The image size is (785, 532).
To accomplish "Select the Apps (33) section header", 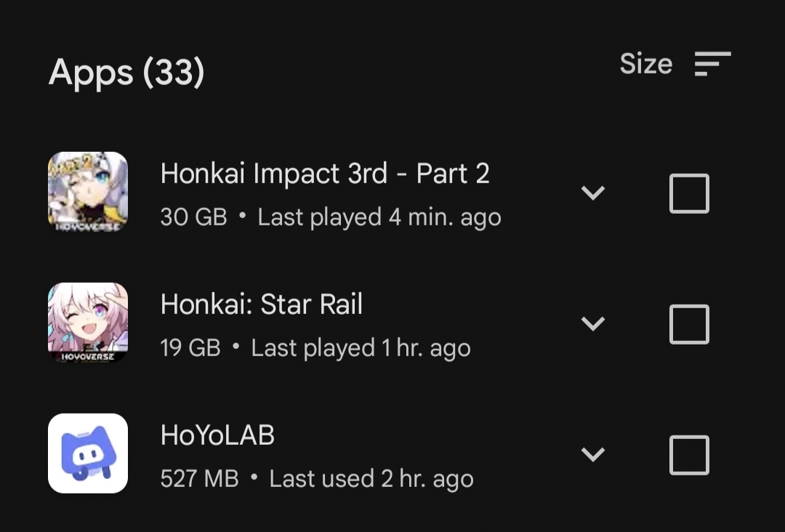I will pos(126,72).
